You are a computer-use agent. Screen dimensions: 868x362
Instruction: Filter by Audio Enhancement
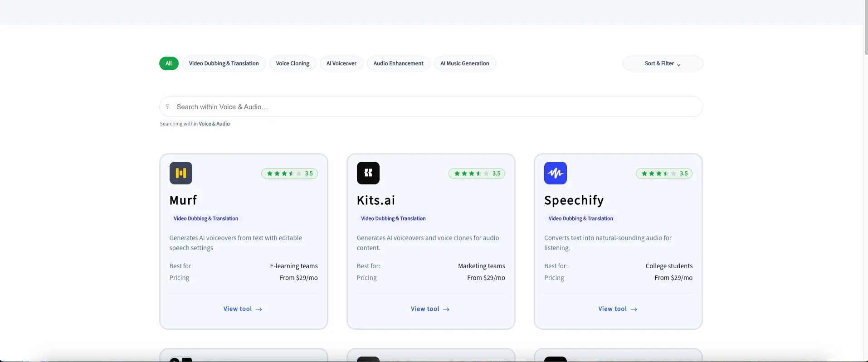pos(399,63)
